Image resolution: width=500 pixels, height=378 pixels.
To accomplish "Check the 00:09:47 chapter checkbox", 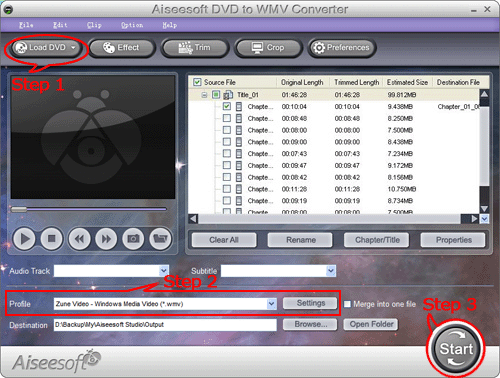I will [227, 165].
